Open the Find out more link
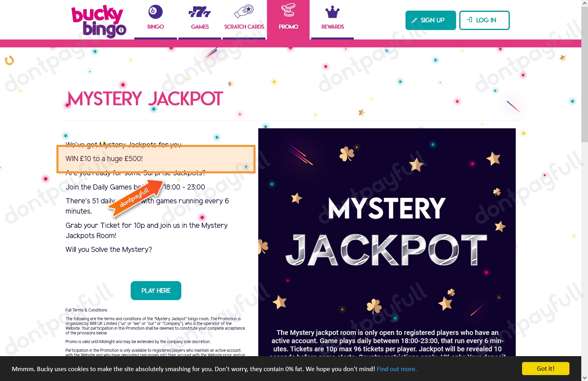The width and height of the screenshot is (588, 381). click(x=396, y=369)
